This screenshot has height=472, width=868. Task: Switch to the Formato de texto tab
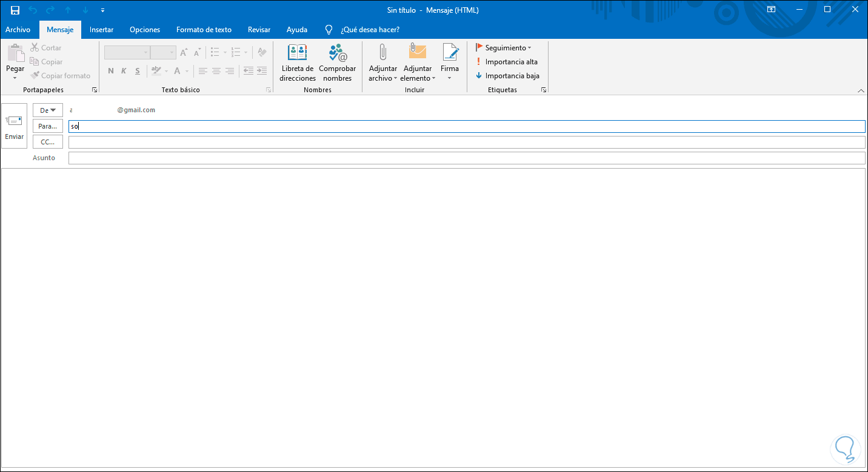[204, 30]
